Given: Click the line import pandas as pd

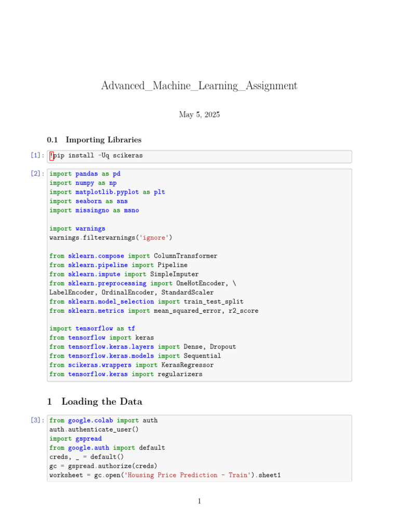Looking at the screenshot, I should pos(85,174).
